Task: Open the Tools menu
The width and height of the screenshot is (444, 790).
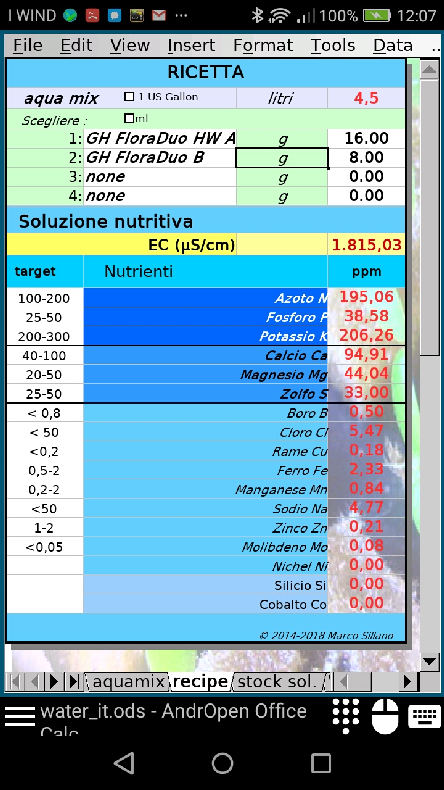Action: [333, 45]
